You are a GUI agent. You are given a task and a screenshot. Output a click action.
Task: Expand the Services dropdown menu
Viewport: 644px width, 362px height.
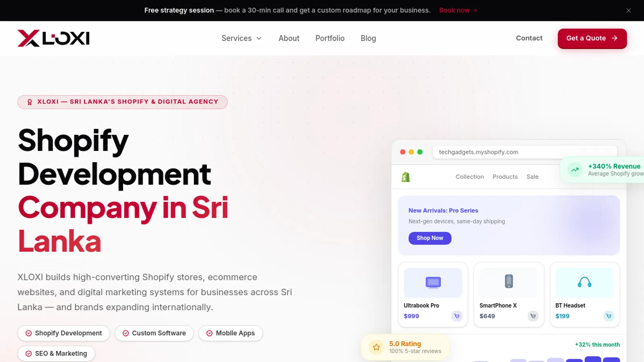[x=242, y=38]
